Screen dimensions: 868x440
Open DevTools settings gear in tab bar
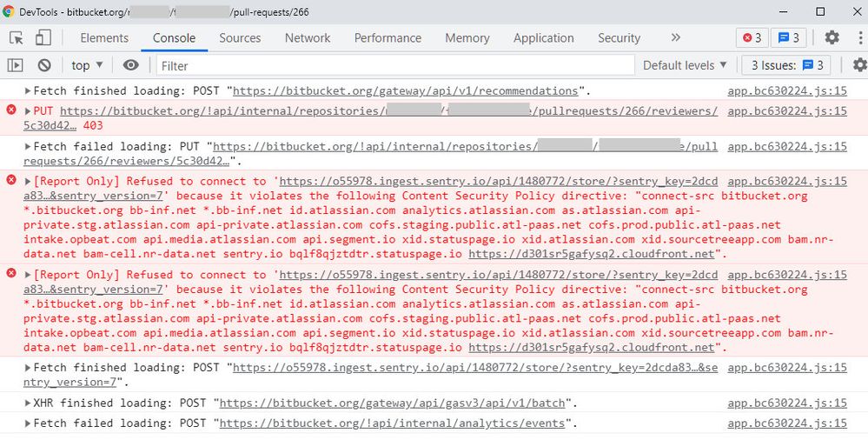[832, 37]
